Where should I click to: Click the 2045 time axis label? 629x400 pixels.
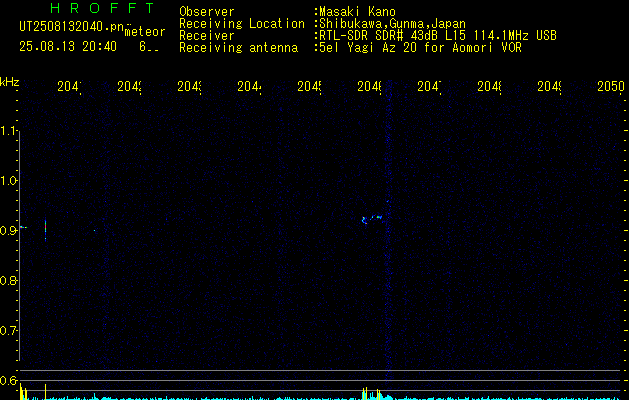pyautogui.click(x=310, y=86)
